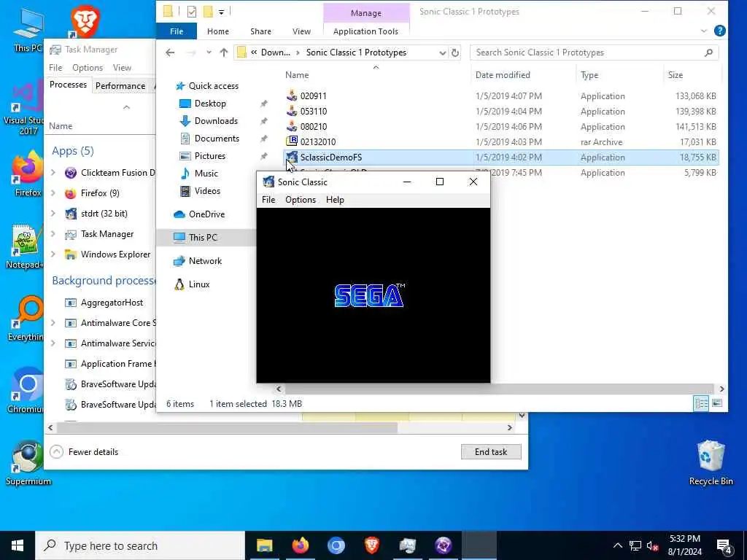This screenshot has height=560, width=747.
Task: Click the taskbar search box
Action: coord(140,545)
